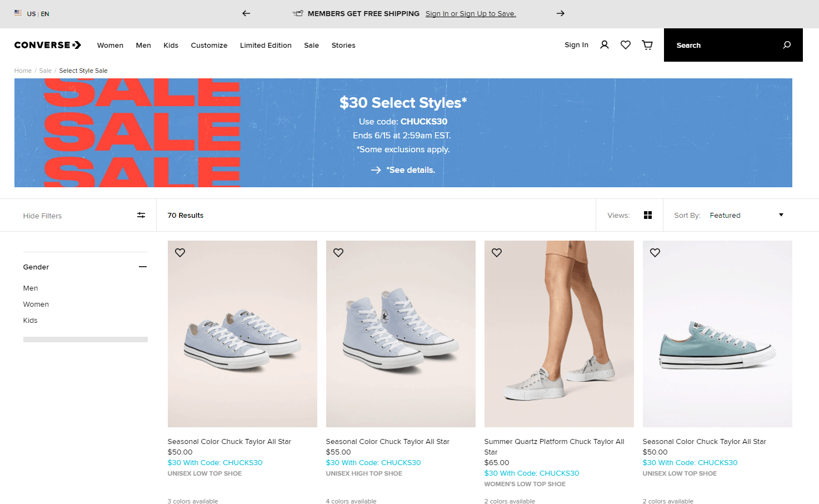Open the Sort By Featured dropdown
Viewport: 819px width, 504px height.
tap(746, 215)
